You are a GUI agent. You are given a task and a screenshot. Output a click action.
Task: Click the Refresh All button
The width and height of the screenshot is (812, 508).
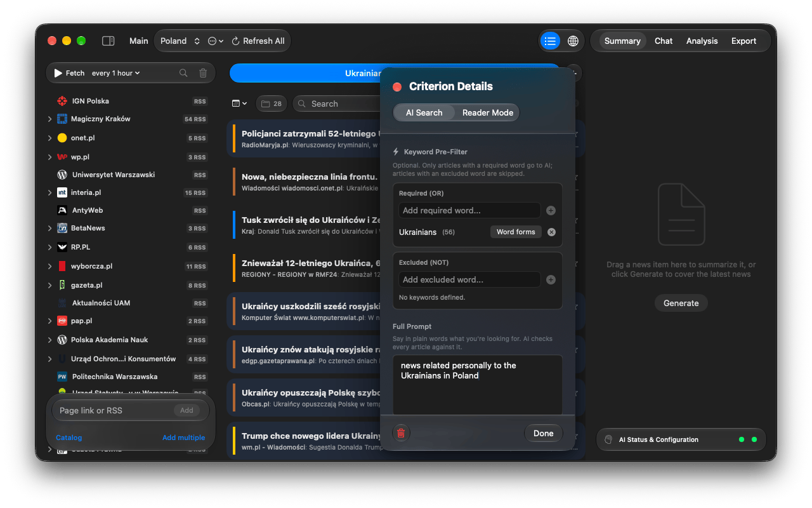(x=258, y=41)
